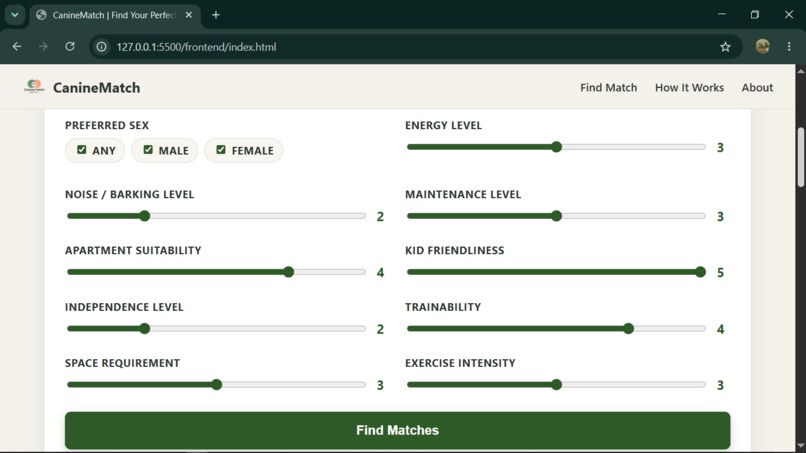806x453 pixels.
Task: Click the Space Requirement slider handle
Action: click(216, 385)
